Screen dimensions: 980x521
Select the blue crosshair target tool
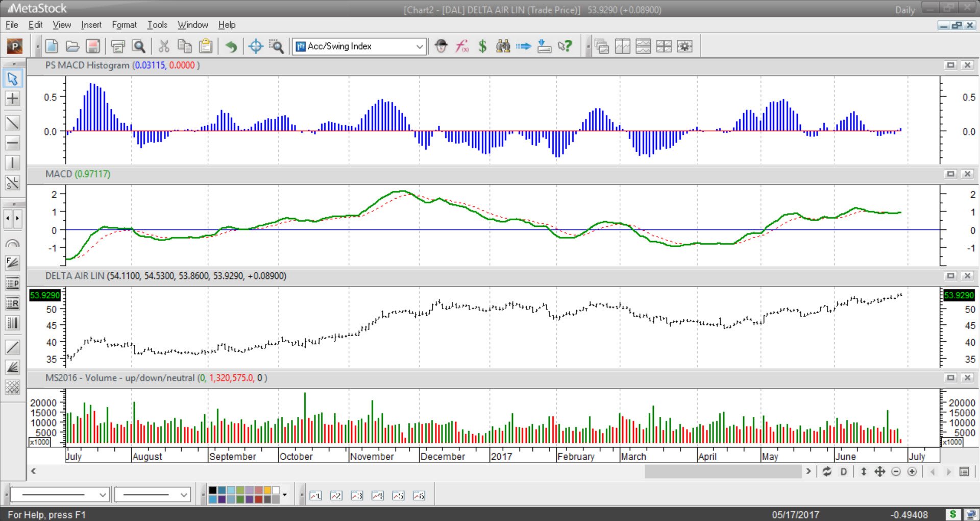click(256, 46)
